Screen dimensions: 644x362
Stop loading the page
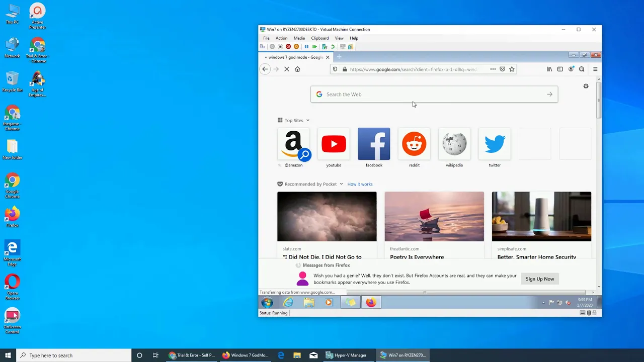click(287, 69)
